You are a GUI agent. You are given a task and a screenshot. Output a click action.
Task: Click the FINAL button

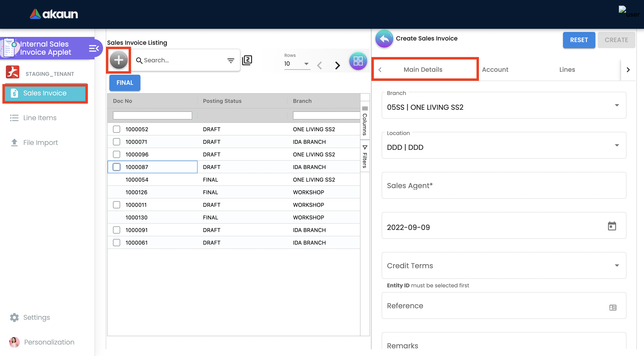(125, 83)
